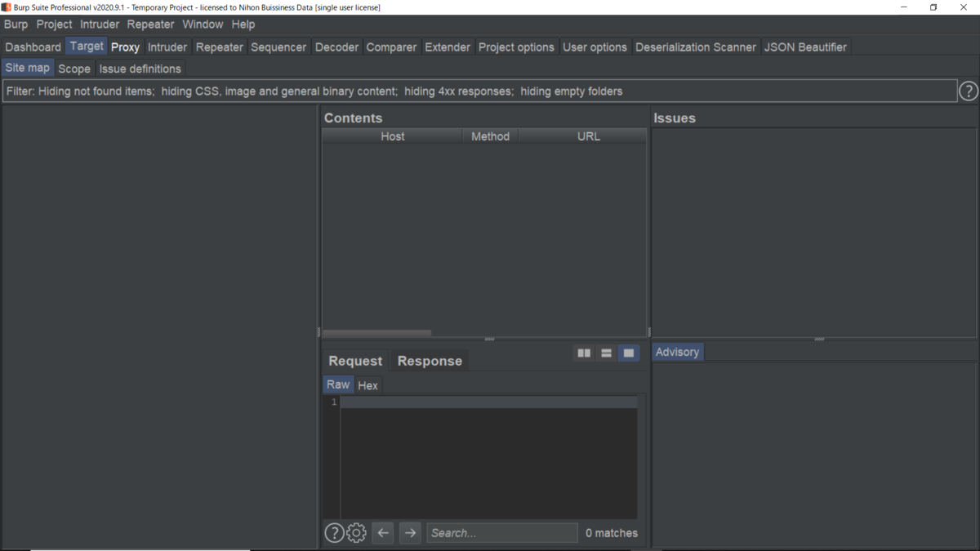Screen dimensions: 980x551
Task: Restore down the Burp Suite window
Action: 933,7
